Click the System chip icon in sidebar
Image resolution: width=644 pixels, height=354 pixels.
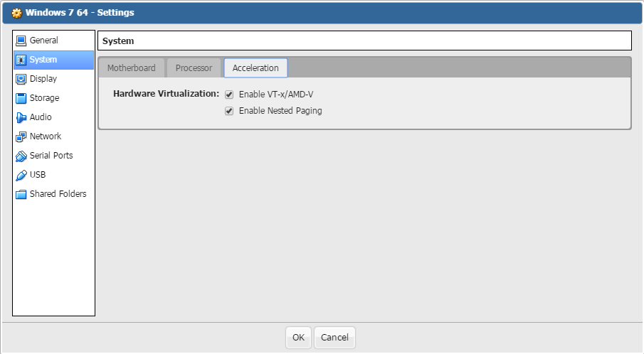click(x=21, y=60)
